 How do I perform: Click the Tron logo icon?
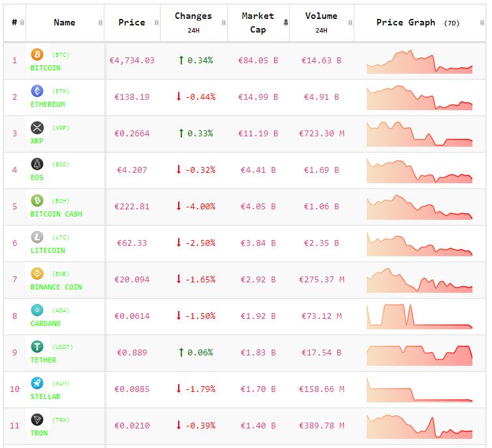37,420
